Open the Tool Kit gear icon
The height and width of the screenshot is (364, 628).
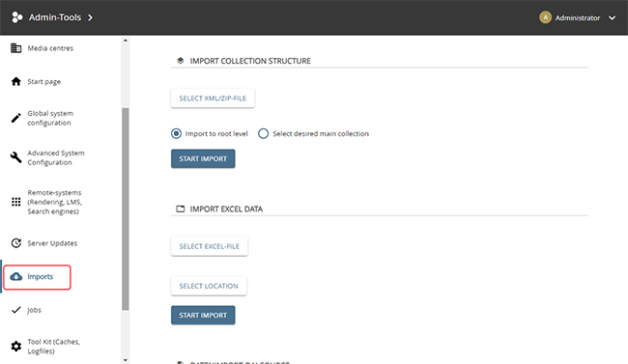pos(16,347)
